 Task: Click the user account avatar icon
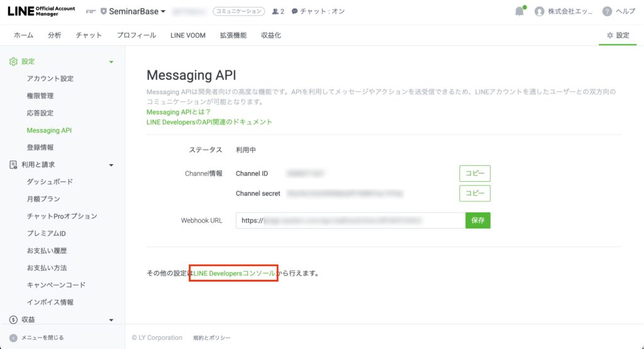click(539, 11)
